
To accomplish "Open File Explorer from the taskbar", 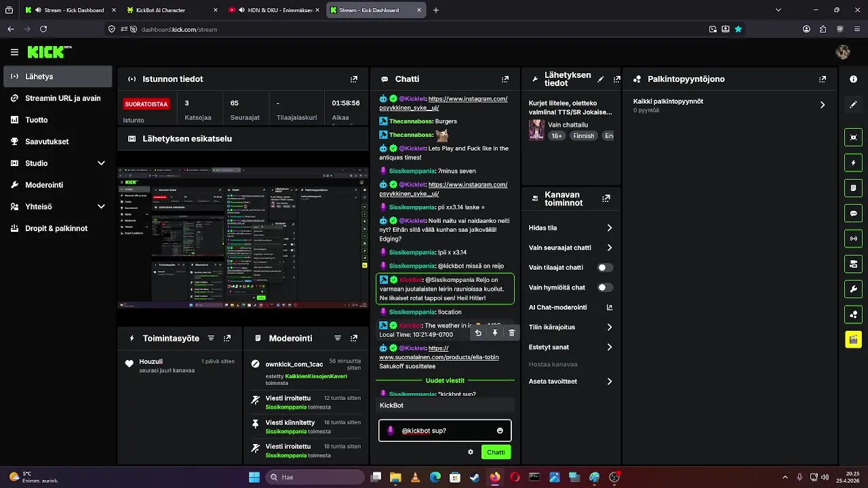I will pyautogui.click(x=395, y=477).
